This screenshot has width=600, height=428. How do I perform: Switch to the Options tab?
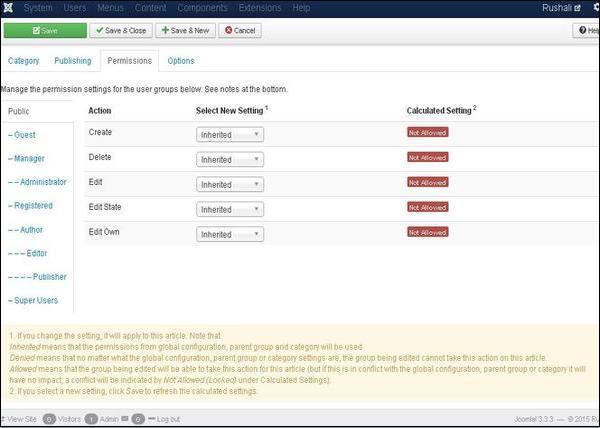click(181, 61)
